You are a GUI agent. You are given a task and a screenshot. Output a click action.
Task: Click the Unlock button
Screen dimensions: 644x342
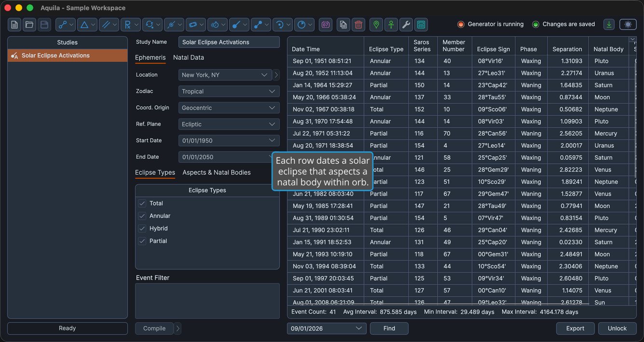tap(617, 328)
